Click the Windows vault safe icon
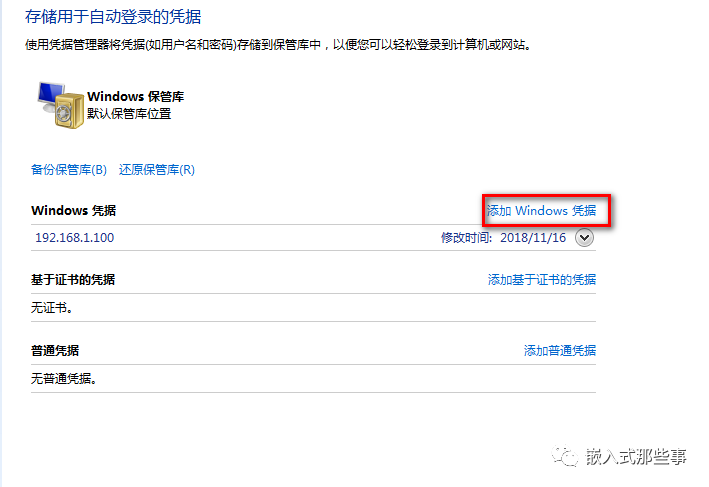The width and height of the screenshot is (709, 487). coord(61,105)
